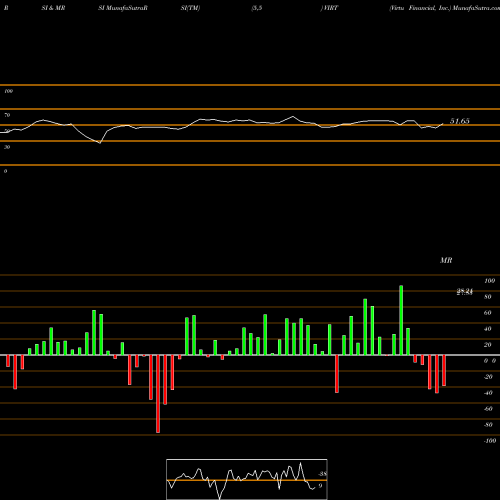Click the MR axis label 20

[x=488, y=345]
